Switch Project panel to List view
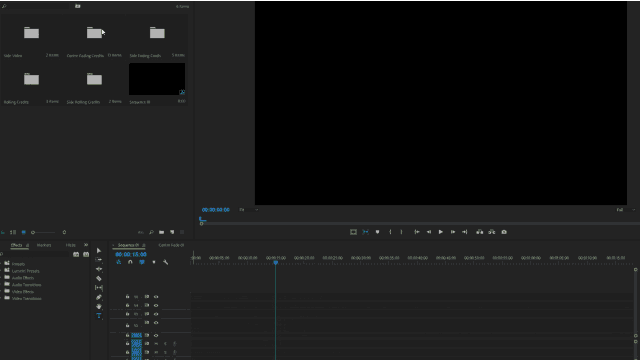640x360 pixels. 13,232
